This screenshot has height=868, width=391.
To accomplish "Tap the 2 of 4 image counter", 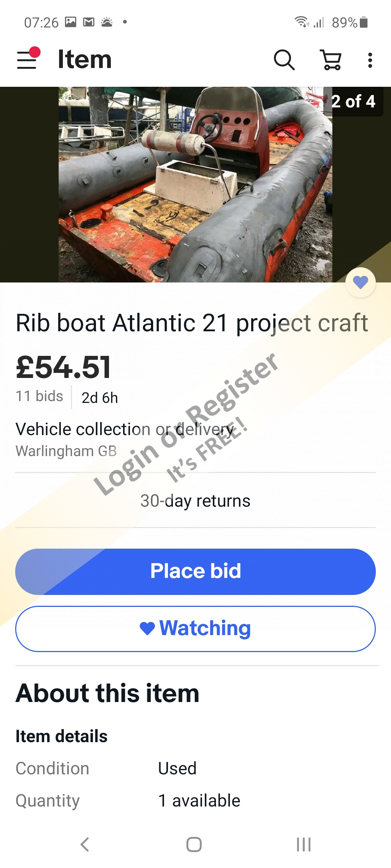I will [353, 102].
